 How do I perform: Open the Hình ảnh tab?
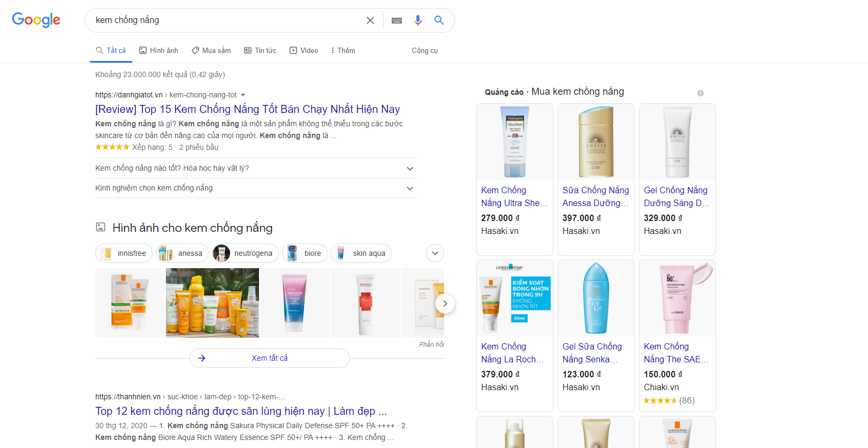coord(158,50)
